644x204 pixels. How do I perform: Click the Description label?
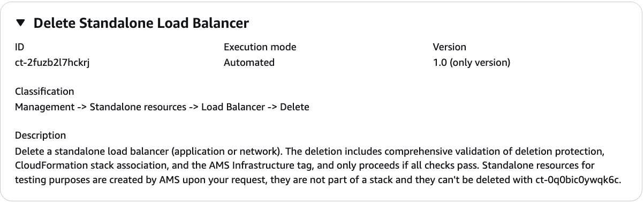(40, 135)
